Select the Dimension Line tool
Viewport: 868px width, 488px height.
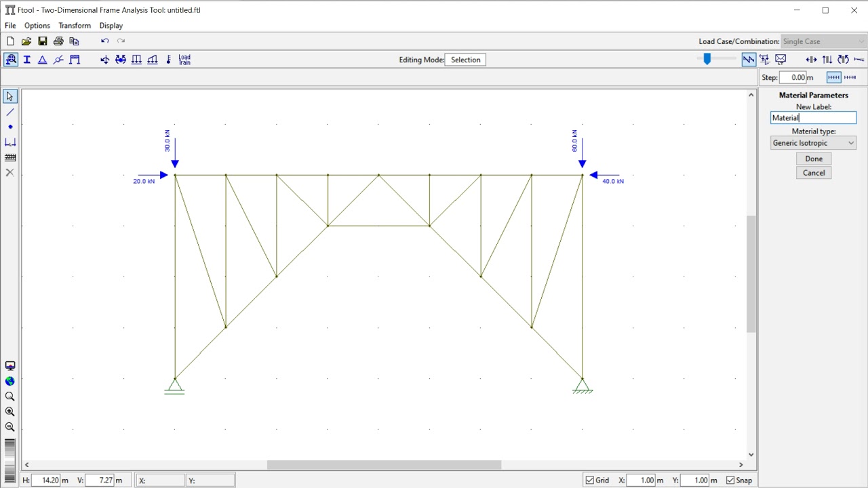click(10, 142)
